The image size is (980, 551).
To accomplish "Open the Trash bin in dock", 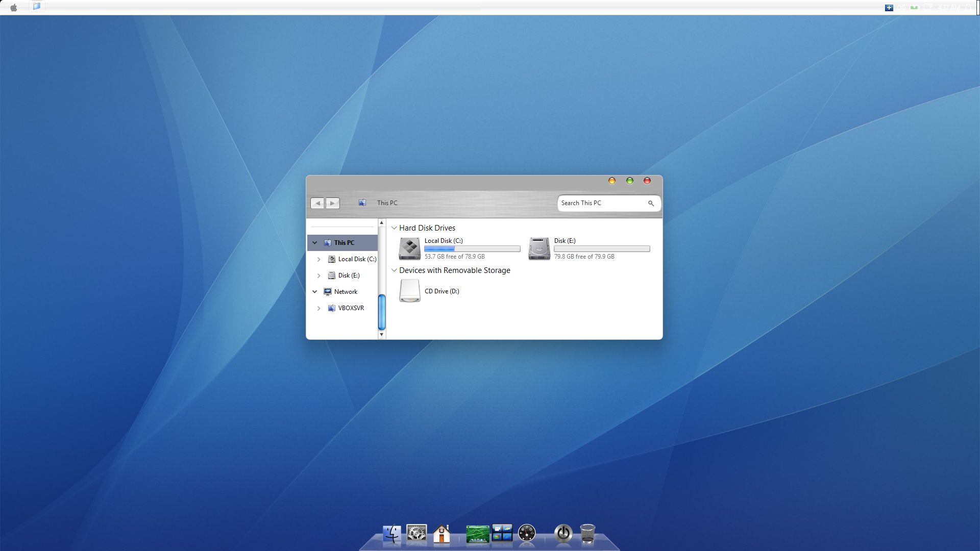I will coord(587,534).
